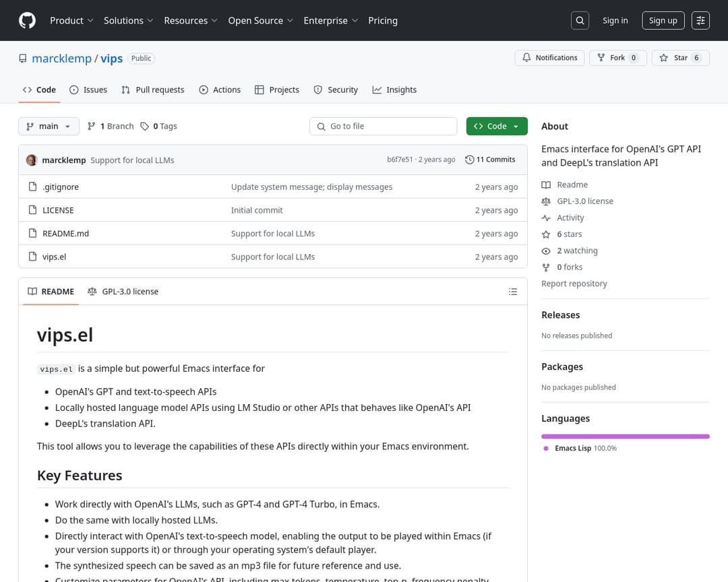
Task: Click the repository book icon beside marcklemp
Action: tap(23, 59)
